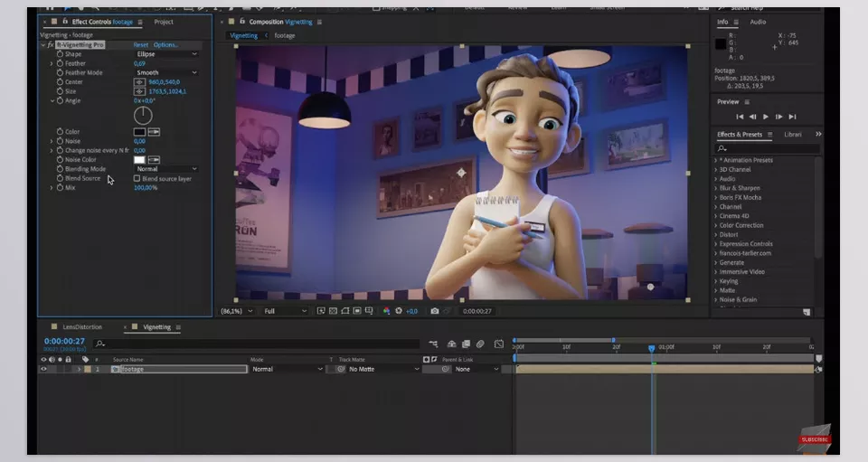The width and height of the screenshot is (868, 462).
Task: Toggle the Color property stopwatch
Action: point(60,132)
